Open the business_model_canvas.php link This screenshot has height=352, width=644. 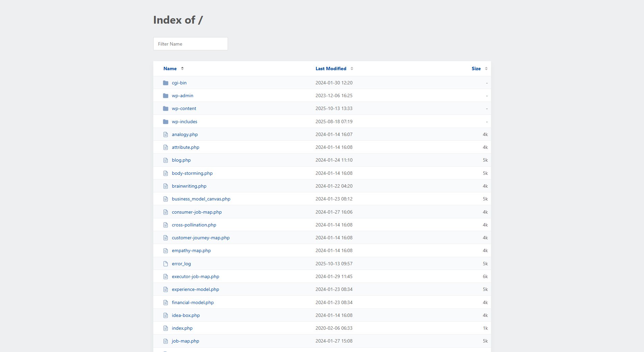201,199
